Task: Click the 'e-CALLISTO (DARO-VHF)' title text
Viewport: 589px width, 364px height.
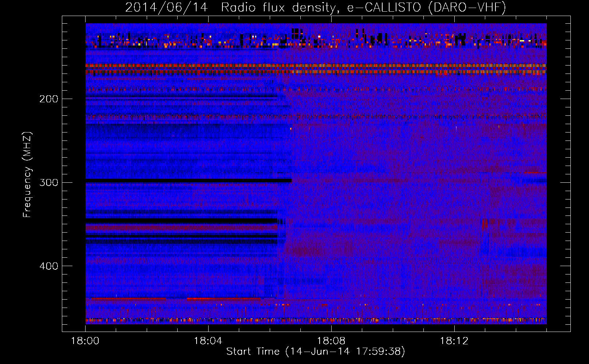Action: click(426, 7)
